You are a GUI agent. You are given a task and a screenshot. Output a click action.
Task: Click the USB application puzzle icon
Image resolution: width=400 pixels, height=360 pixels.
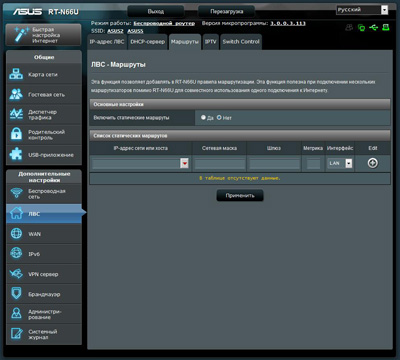tap(16, 154)
